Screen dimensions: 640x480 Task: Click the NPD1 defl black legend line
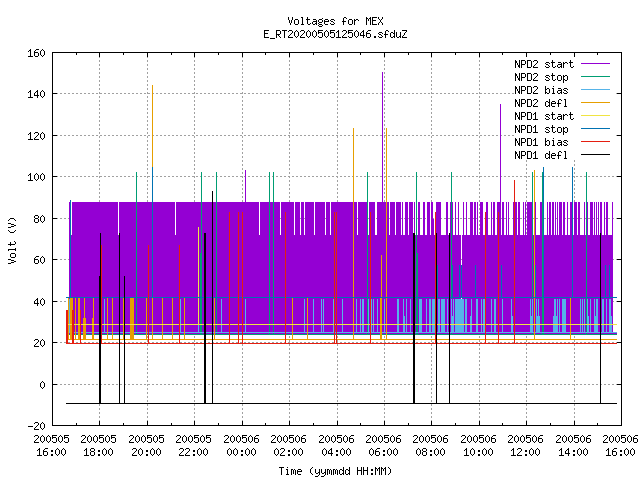click(595, 155)
